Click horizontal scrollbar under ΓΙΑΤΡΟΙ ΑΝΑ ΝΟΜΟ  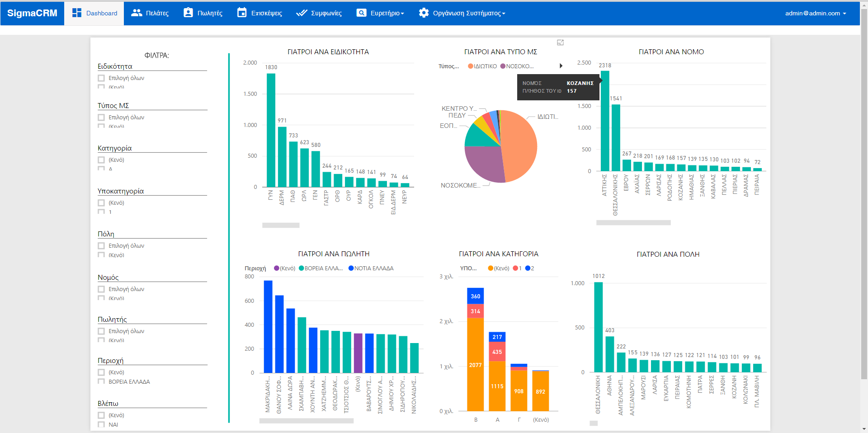pos(633,222)
